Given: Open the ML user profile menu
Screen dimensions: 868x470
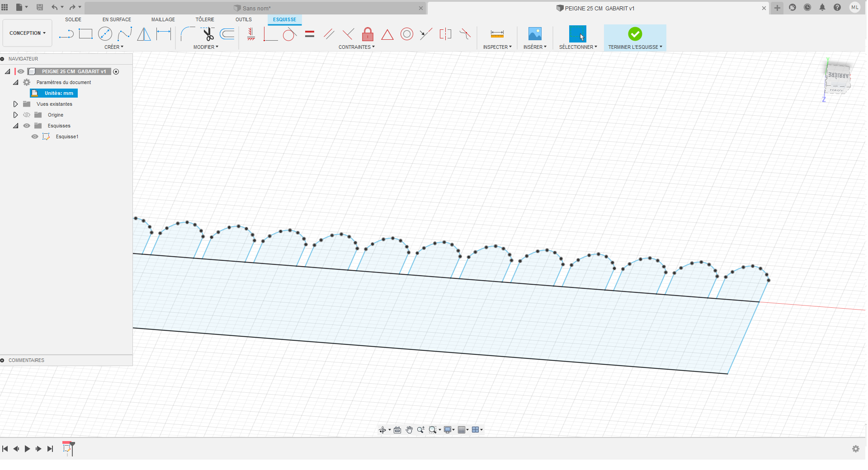Looking at the screenshot, I should pyautogui.click(x=854, y=7).
